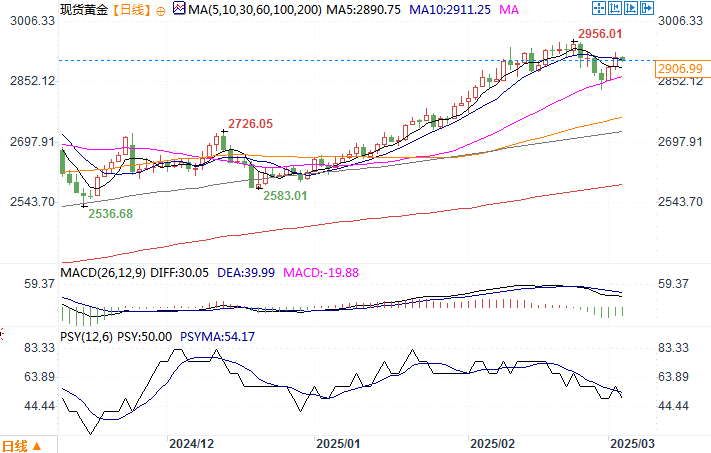
Task: Click the PSY left scale value 83.33
Action: pyautogui.click(x=39, y=348)
